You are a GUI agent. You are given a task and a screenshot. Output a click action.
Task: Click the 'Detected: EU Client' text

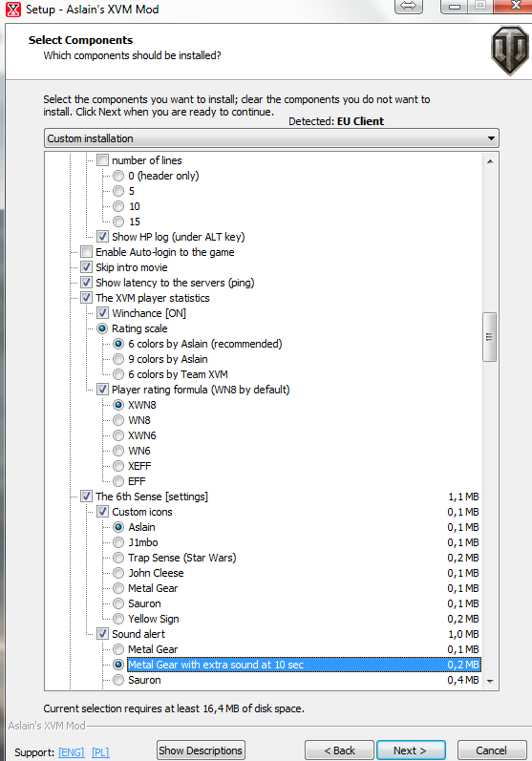[336, 121]
